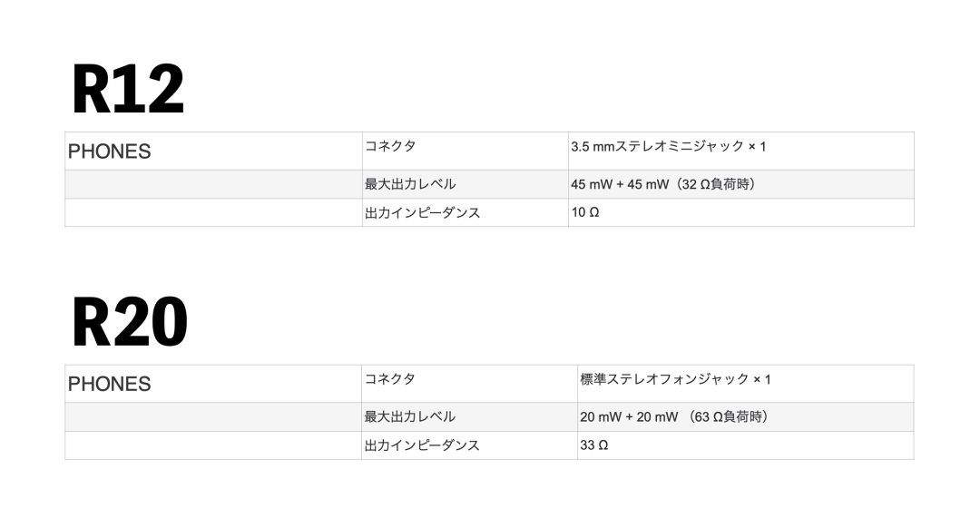Select the PHONES cell in R12 table
Image resolution: width=980 pixels, height=518 pixels.
213,151
